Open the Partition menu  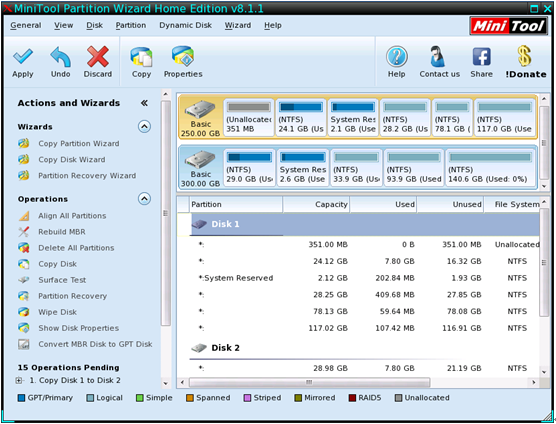(130, 25)
